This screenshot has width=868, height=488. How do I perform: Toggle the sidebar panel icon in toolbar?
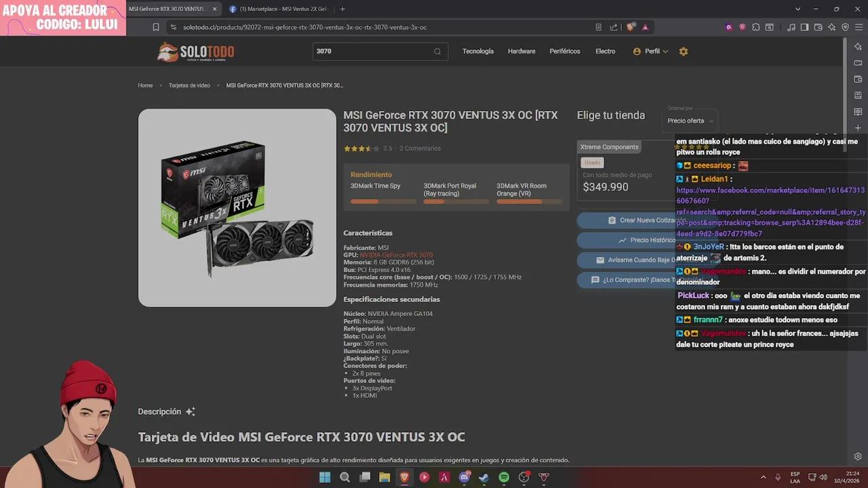(x=804, y=27)
